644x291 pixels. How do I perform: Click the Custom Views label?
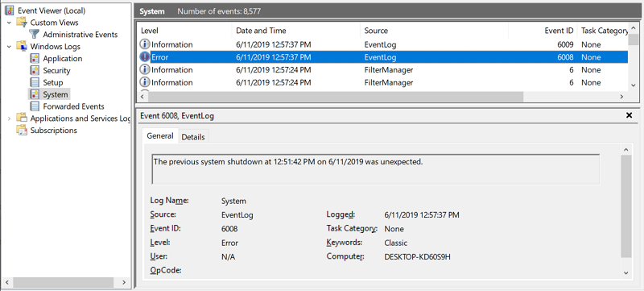54,23
